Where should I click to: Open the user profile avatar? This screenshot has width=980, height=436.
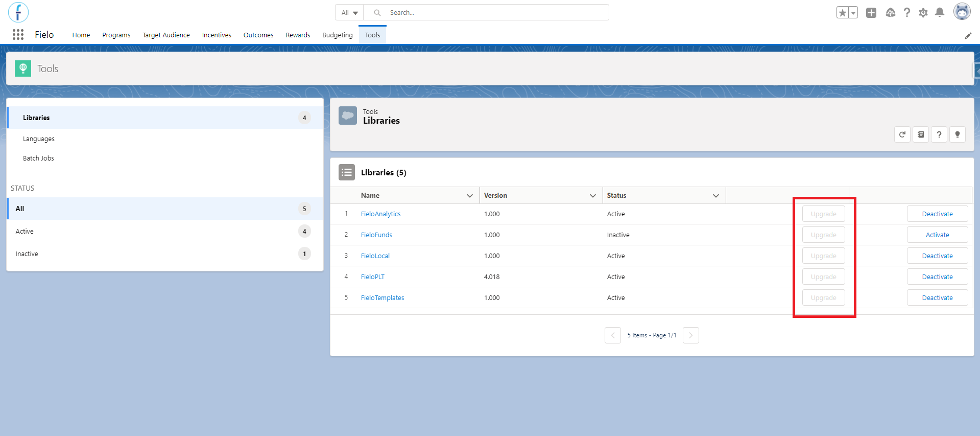point(962,12)
